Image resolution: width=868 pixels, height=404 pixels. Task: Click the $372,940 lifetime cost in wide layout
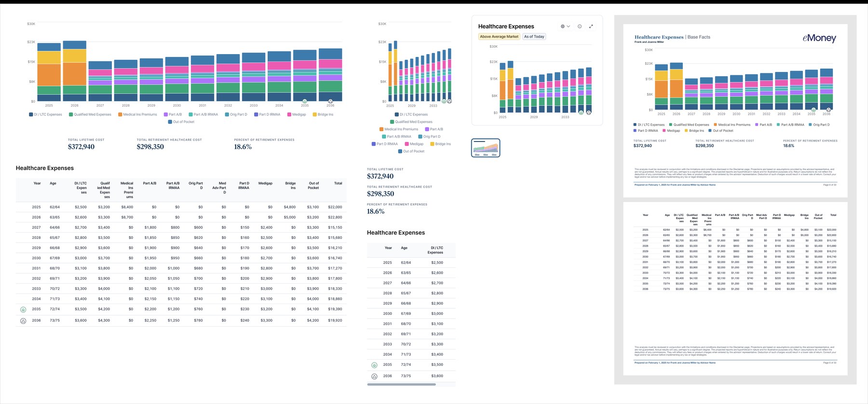tap(81, 147)
